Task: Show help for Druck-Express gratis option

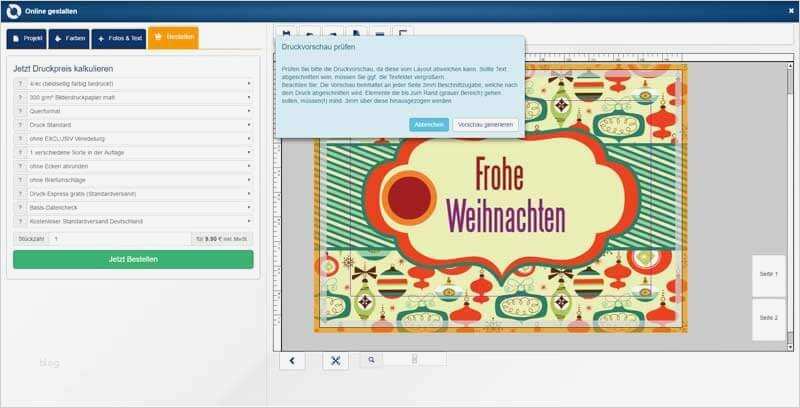Action: (x=20, y=194)
